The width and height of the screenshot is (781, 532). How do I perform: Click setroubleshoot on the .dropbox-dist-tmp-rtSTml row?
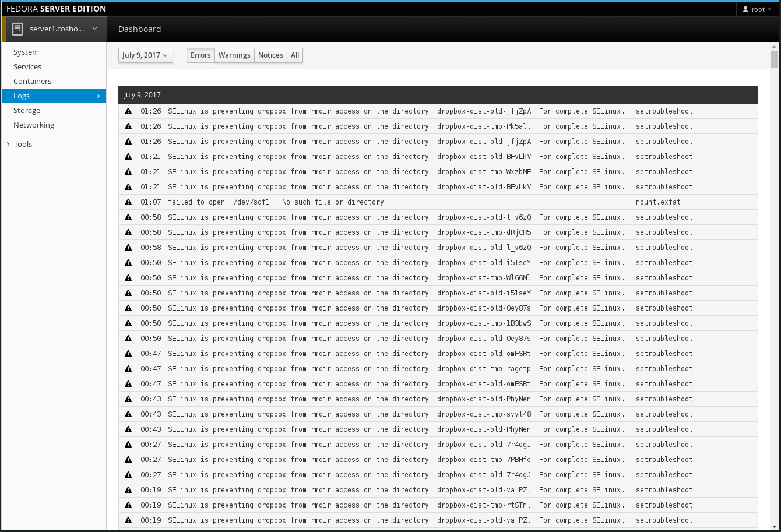pyautogui.click(x=664, y=505)
